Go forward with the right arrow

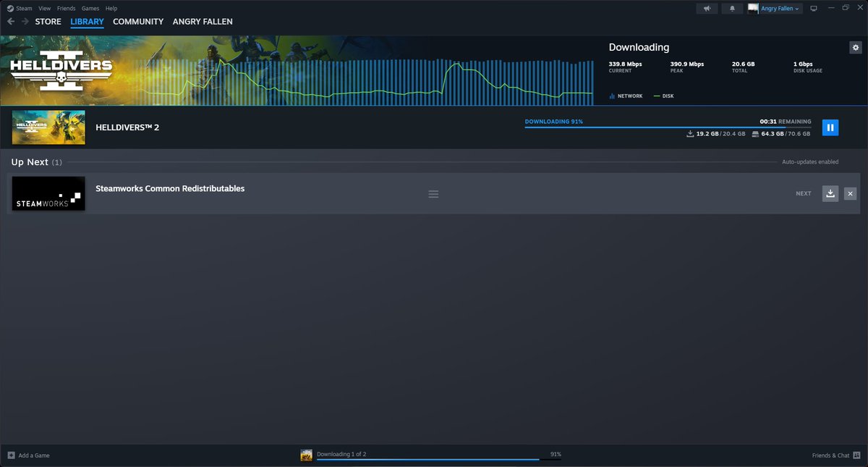click(25, 22)
